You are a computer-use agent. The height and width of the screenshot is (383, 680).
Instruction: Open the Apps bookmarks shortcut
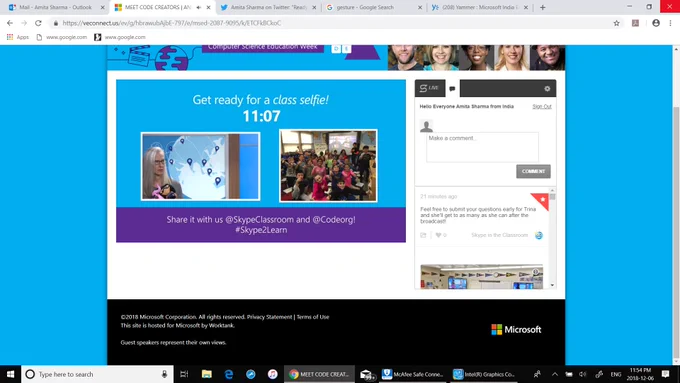pos(18,37)
